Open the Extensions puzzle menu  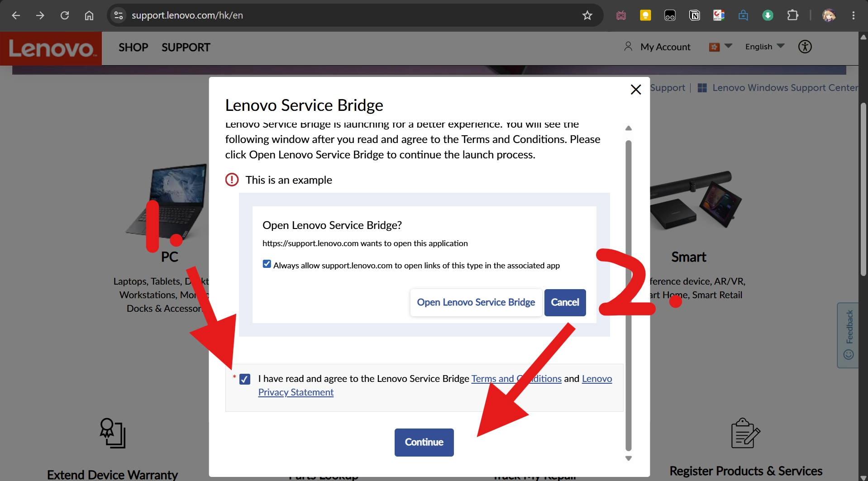792,15
